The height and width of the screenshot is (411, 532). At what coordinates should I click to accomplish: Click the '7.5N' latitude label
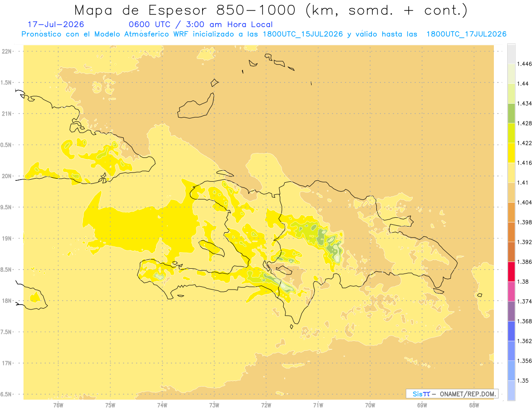(x=7, y=332)
